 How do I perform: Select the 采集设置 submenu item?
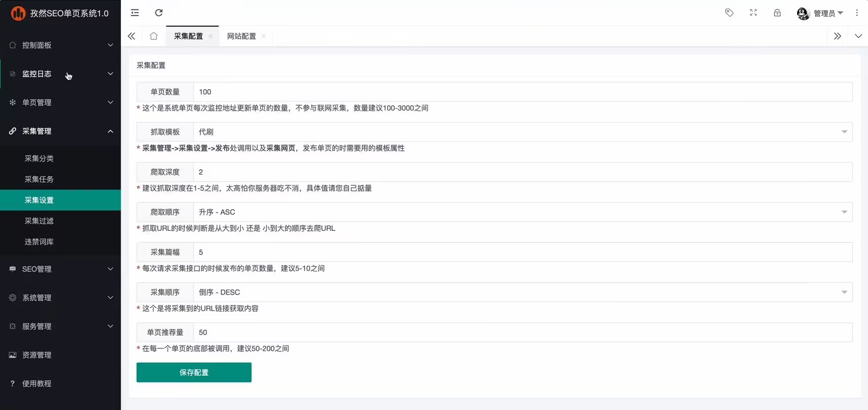coord(60,200)
